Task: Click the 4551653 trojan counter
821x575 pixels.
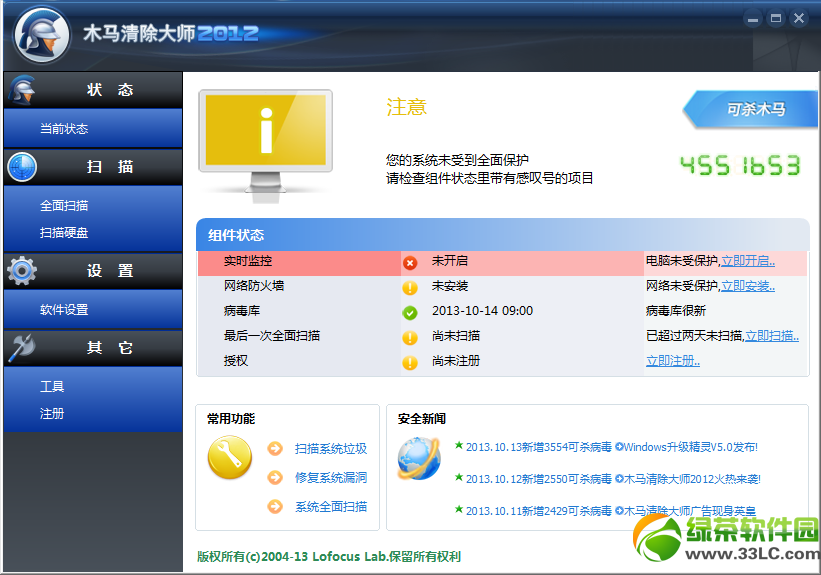Action: click(x=740, y=165)
